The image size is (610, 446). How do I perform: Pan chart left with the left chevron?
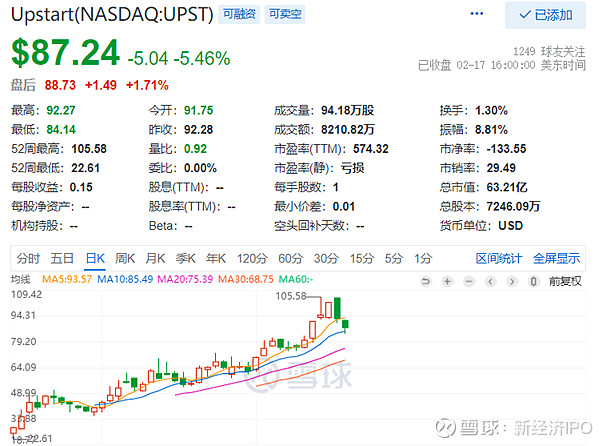[491, 281]
